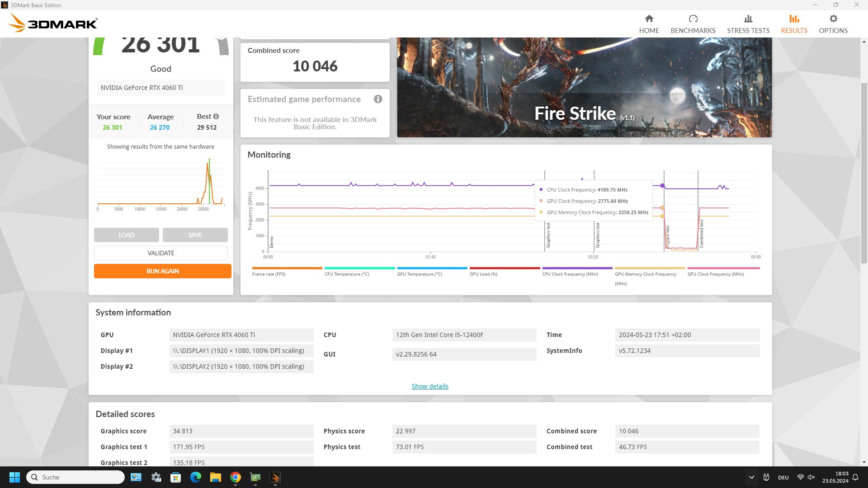Image resolution: width=868 pixels, height=488 pixels.
Task: Open the Home tab icon
Action: coord(649,19)
